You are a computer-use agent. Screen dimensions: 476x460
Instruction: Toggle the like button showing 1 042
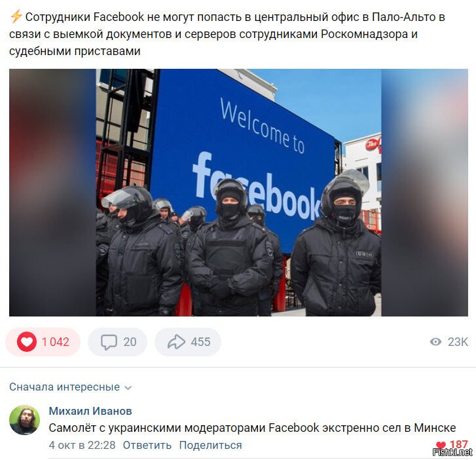coord(43,342)
